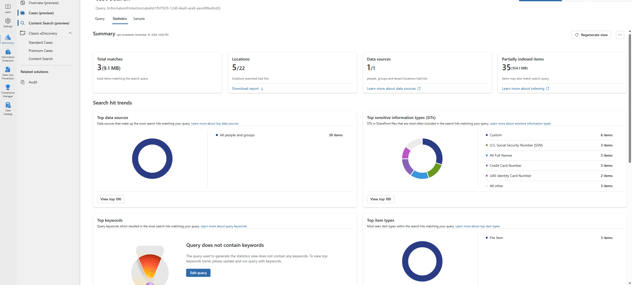This screenshot has width=644, height=285.
Task: Open the more options ellipsis menu
Action: pyautogui.click(x=620, y=35)
